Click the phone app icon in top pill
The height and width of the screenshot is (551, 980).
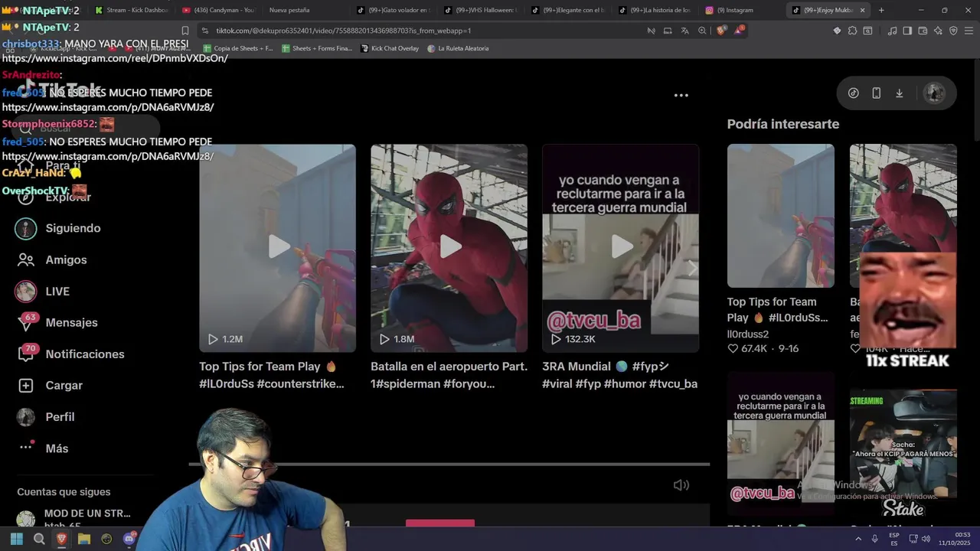(877, 93)
